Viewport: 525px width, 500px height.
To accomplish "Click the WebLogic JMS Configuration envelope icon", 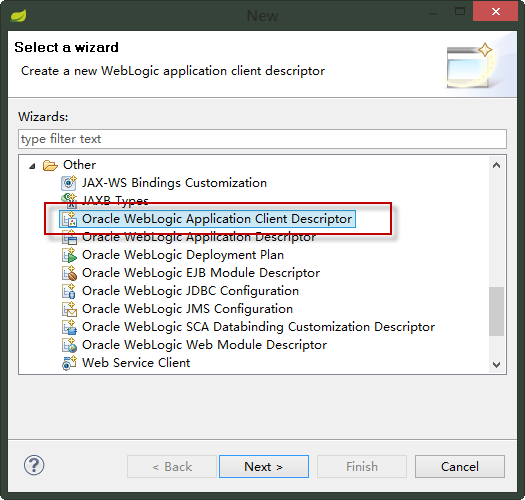I will [69, 309].
